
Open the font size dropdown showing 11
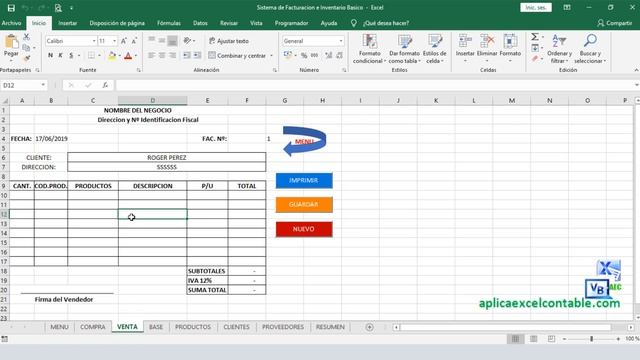coord(114,41)
